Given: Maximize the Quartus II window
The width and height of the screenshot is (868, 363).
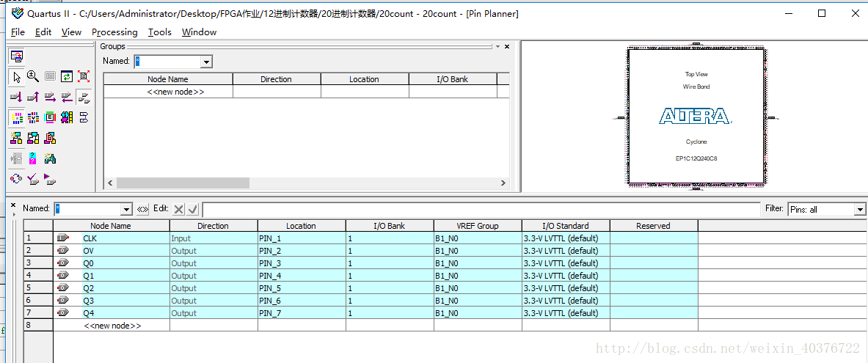Looking at the screenshot, I should click(x=822, y=13).
